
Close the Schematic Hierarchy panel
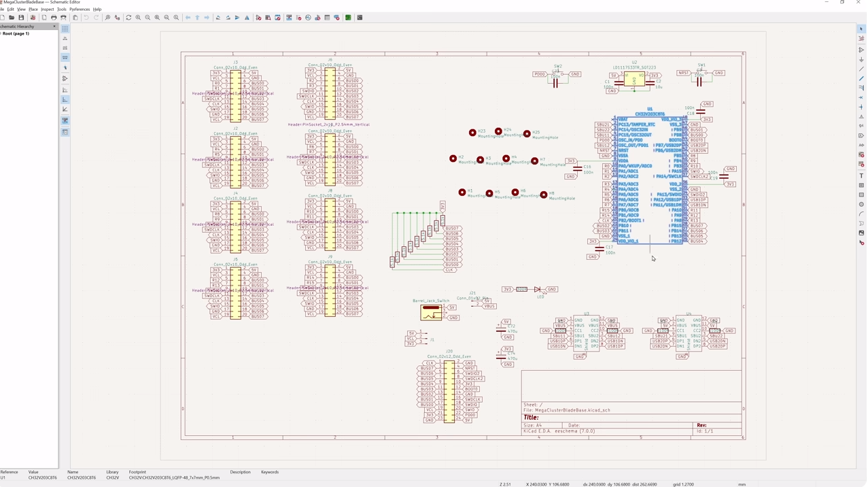tap(54, 27)
